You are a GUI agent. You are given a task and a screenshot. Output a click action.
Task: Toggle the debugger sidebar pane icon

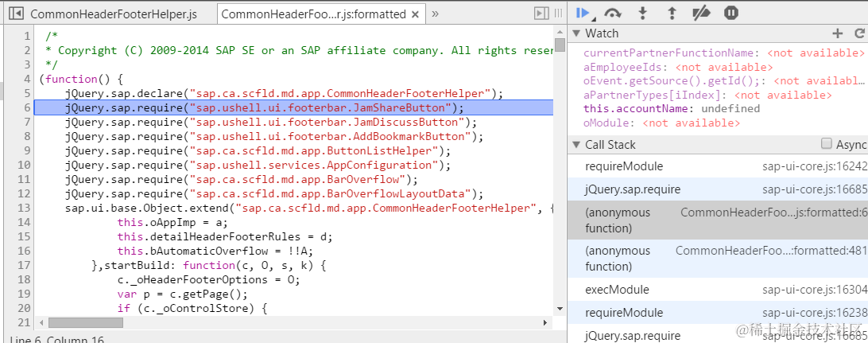click(541, 14)
